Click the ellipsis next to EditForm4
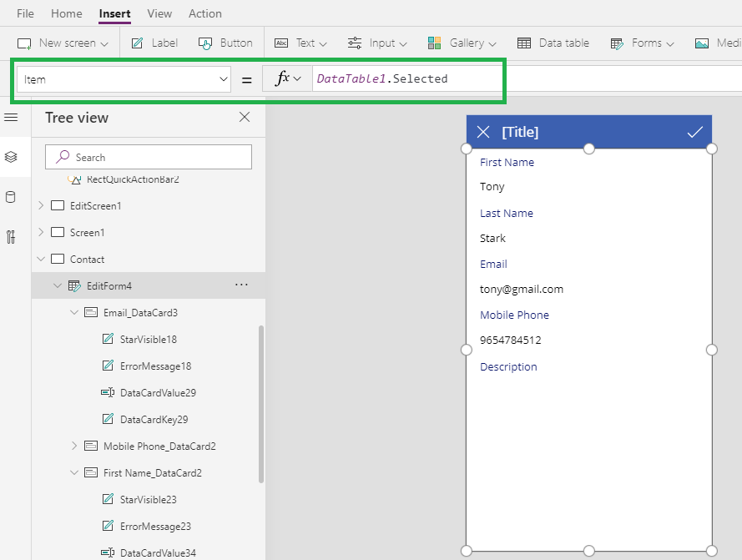The height and width of the screenshot is (560, 742). [241, 285]
